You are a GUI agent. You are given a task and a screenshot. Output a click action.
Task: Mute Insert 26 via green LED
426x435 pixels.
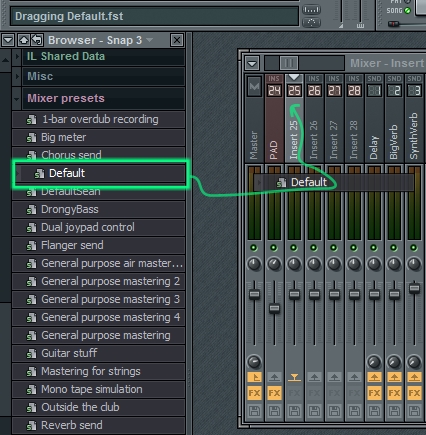pyautogui.click(x=314, y=248)
